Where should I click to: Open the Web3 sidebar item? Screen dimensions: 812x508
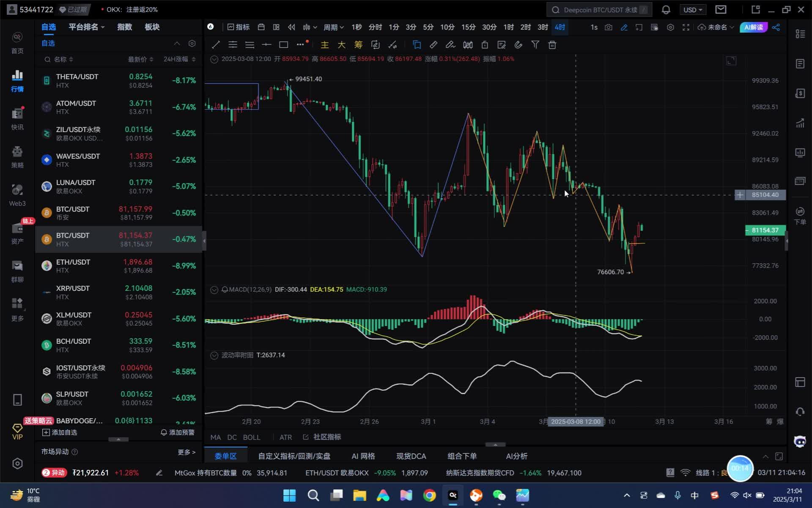pyautogui.click(x=17, y=195)
